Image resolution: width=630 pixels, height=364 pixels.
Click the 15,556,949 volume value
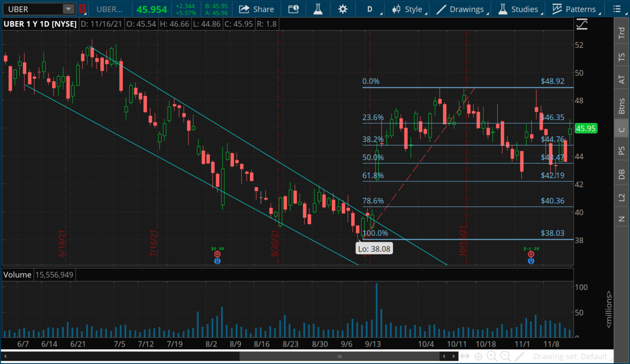pos(55,274)
